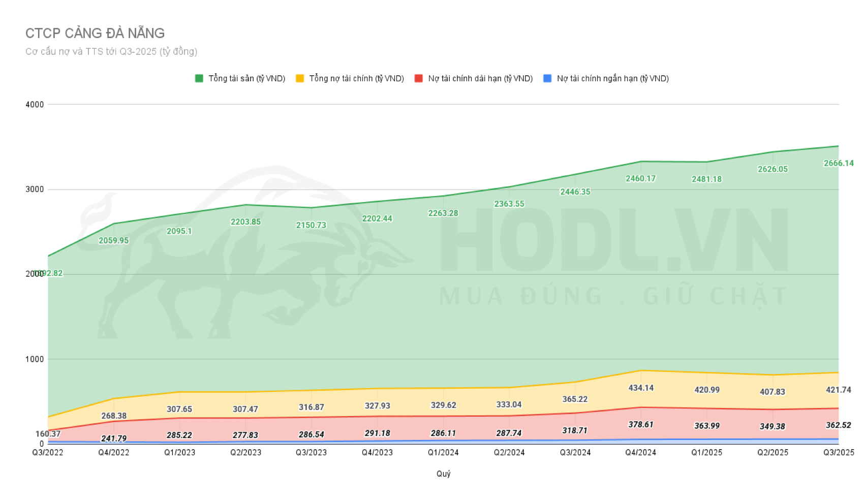Click the Q1/2024 label on horizontal axis
Viewport: 864px width, 504px height.
tap(443, 452)
